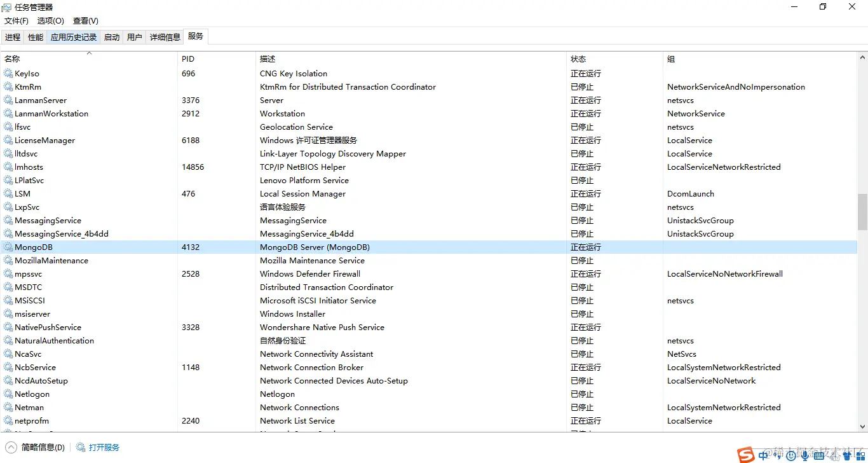The height and width of the screenshot is (463, 868).
Task: Click the NetworkServiceAndNoImpersonation group cell
Action: click(x=736, y=87)
